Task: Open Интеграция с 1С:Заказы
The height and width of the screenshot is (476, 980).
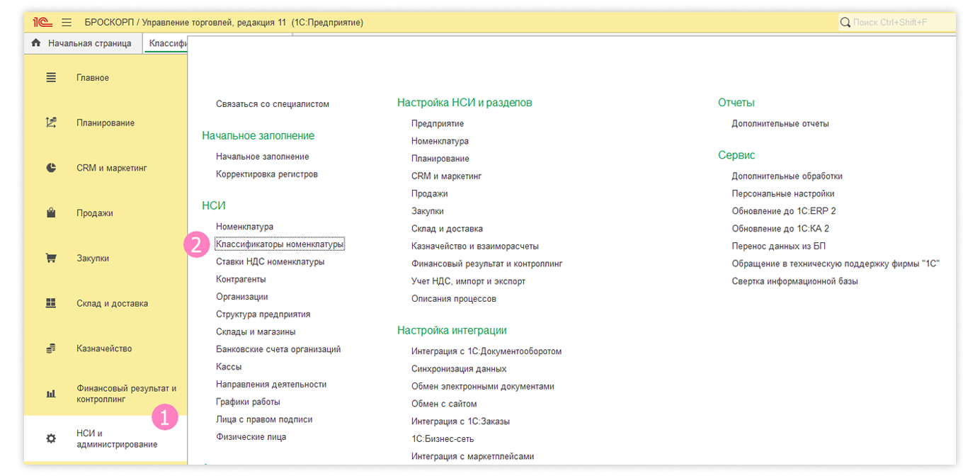Action: click(x=460, y=421)
